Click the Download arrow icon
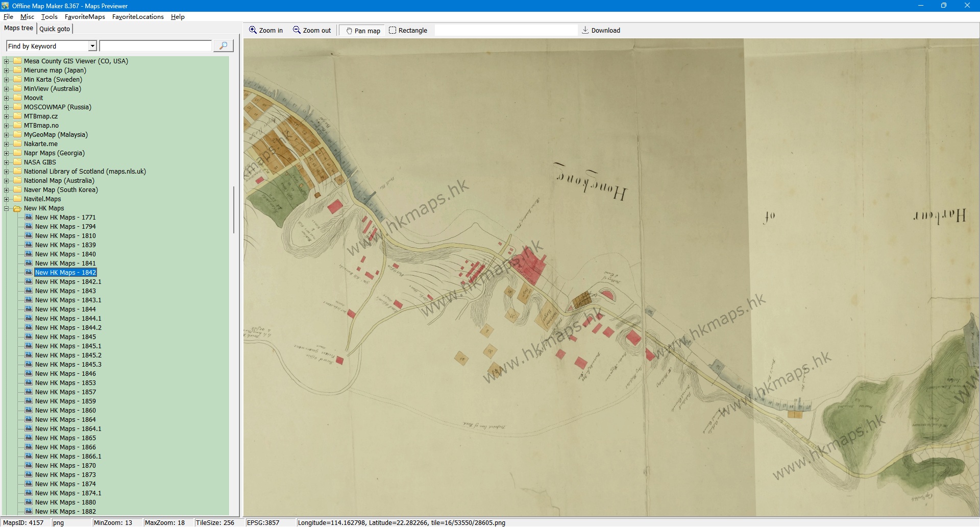The height and width of the screenshot is (527, 980). pyautogui.click(x=585, y=30)
